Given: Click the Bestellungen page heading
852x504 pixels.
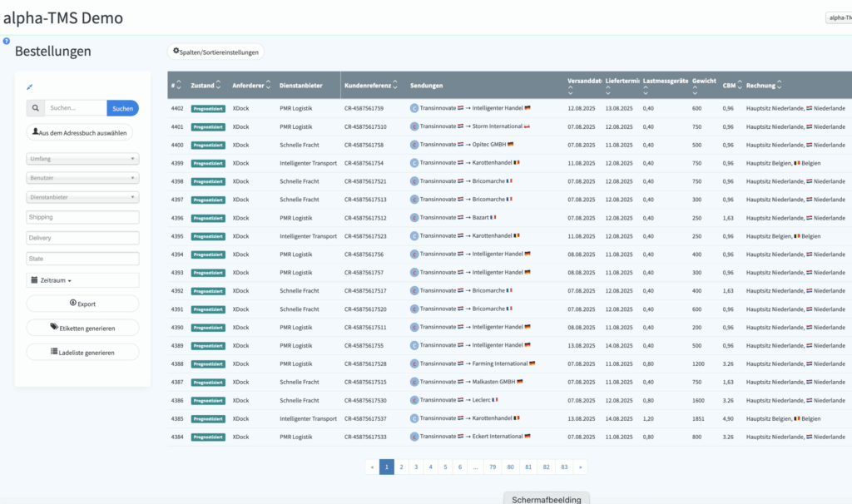Looking at the screenshot, I should [53, 52].
